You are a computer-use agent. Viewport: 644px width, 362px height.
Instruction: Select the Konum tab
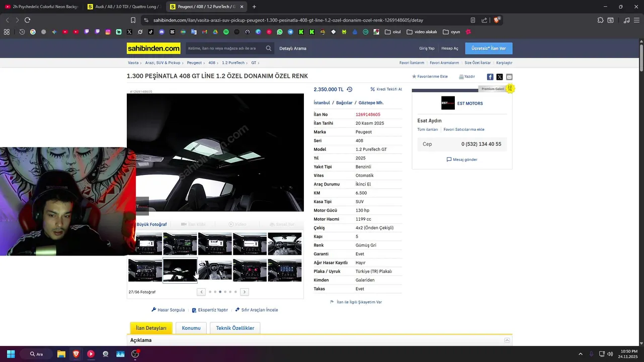click(191, 328)
